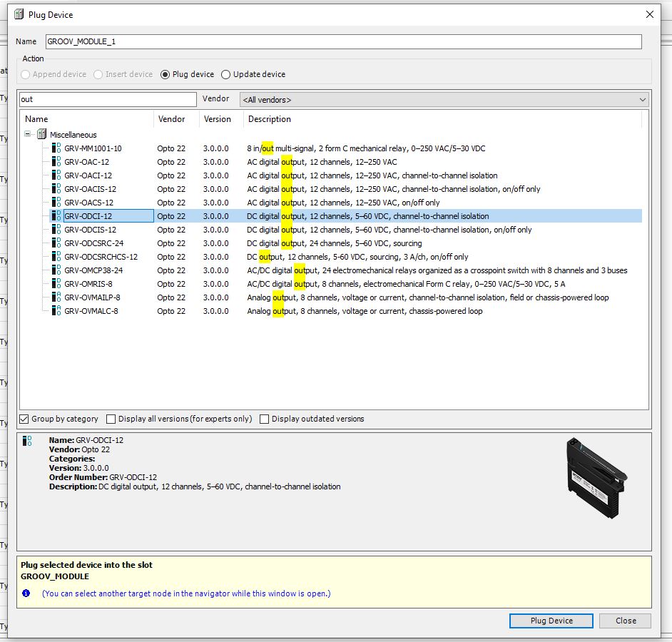Screen dimensions: 672x642
Task: Click the blue info icon in hint panel
Action: (x=26, y=593)
